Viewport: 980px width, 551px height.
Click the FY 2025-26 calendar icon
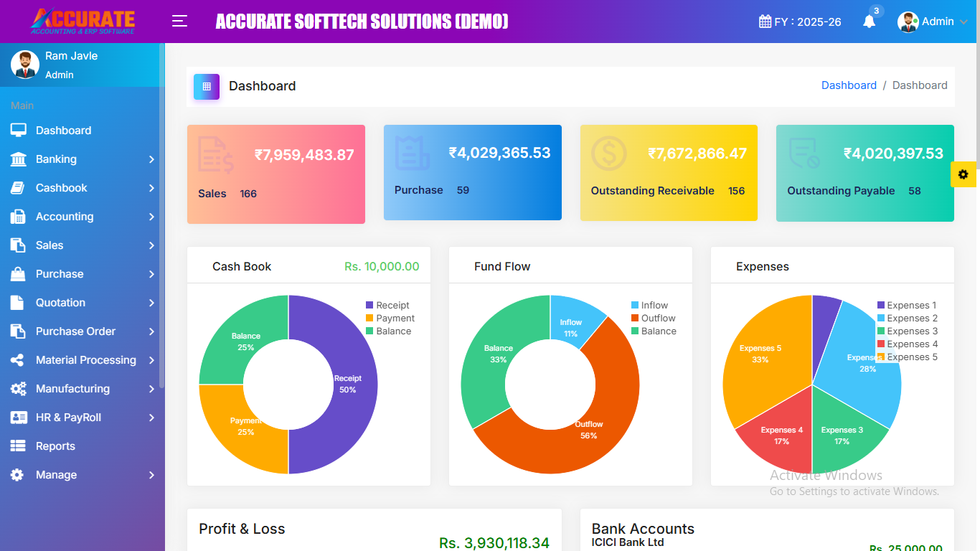765,22
